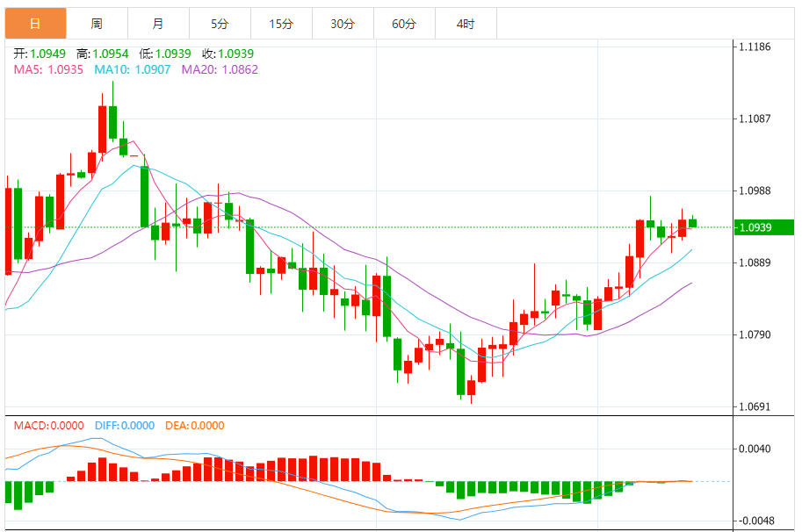Click the MA20: 1.0862 indicator label
The width and height of the screenshot is (802, 532).
(220, 69)
